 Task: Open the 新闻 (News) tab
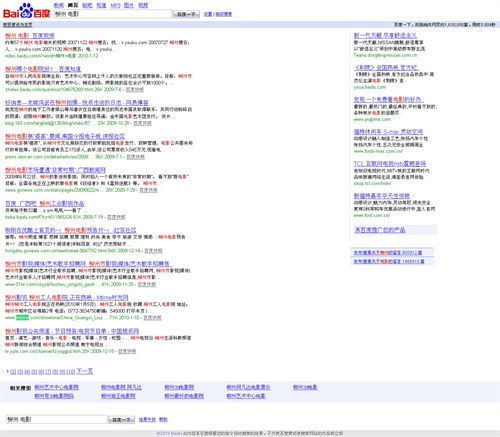pos(59,5)
